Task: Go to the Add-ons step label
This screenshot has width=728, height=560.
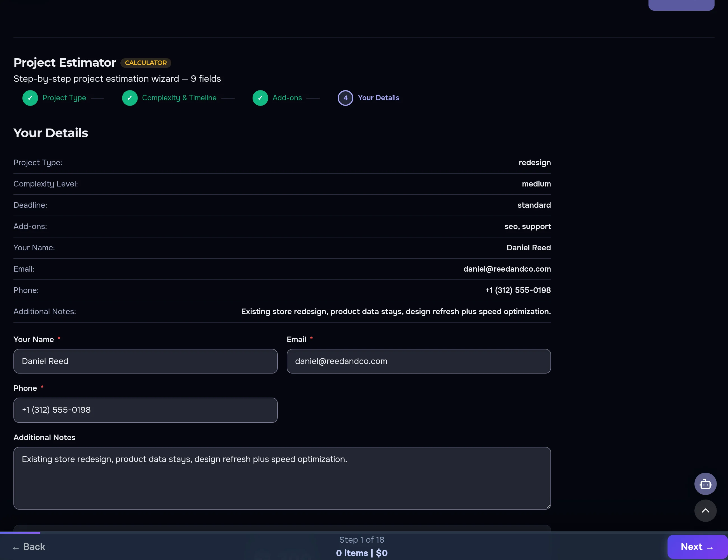Action: point(287,98)
